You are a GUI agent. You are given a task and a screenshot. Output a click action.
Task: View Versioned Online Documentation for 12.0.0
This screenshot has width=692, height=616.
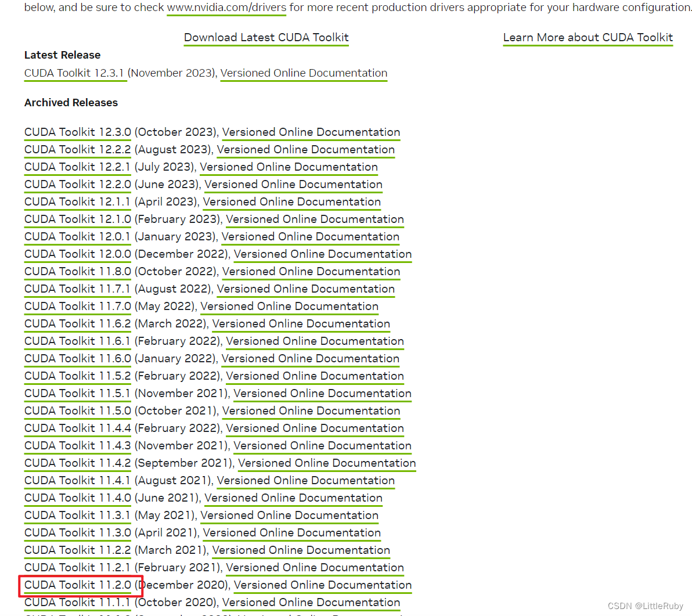(x=323, y=254)
